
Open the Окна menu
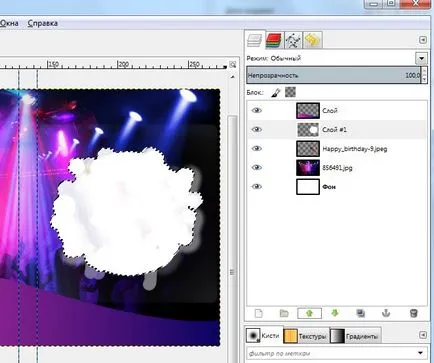(9, 23)
